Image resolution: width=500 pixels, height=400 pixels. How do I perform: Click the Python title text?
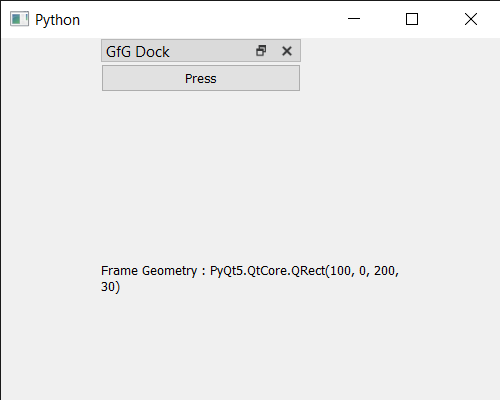click(57, 20)
